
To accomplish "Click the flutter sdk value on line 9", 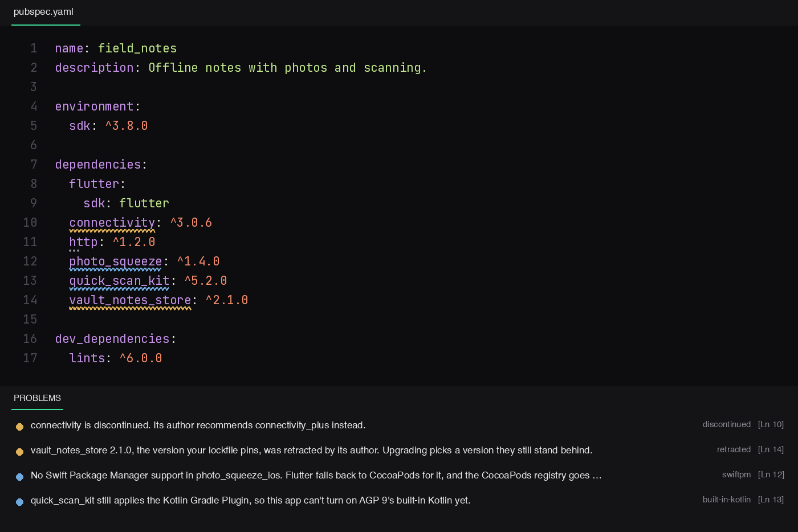I will pos(144,203).
